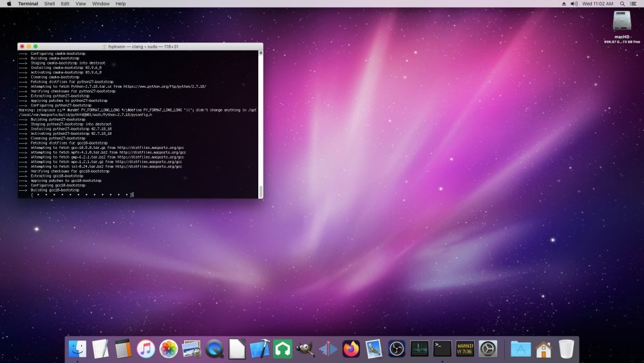Open Activity Monitor dock icon
Image resolution: width=644 pixels, height=363 pixels.
point(419,349)
